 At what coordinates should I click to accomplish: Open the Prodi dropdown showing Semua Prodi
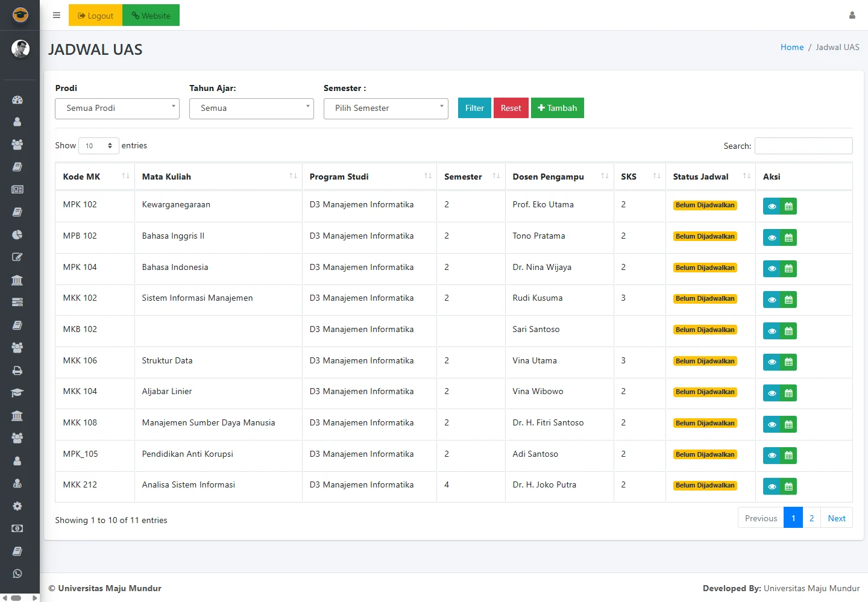[x=117, y=108]
